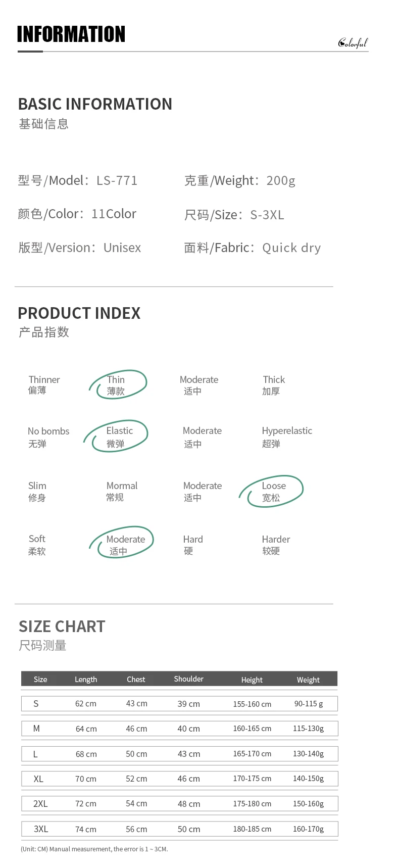Click the Chest column header

coord(136,680)
